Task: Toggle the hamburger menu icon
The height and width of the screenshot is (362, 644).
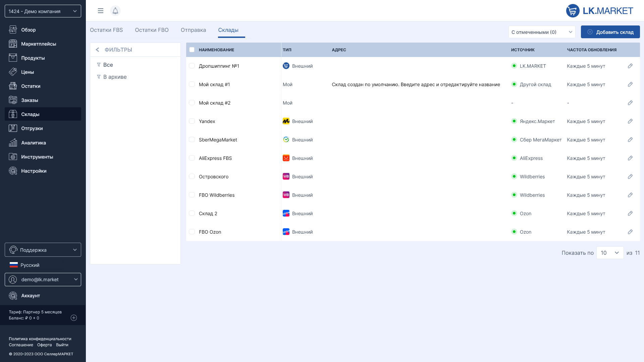Action: (100, 11)
